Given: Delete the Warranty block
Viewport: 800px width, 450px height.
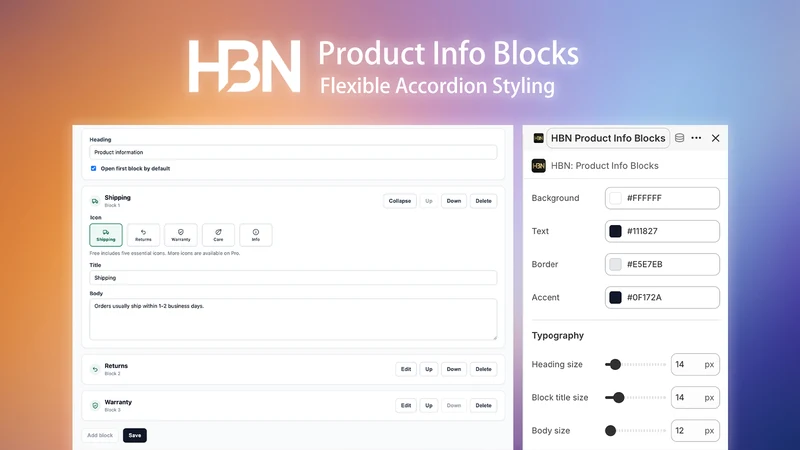Looking at the screenshot, I should pyautogui.click(x=483, y=406).
